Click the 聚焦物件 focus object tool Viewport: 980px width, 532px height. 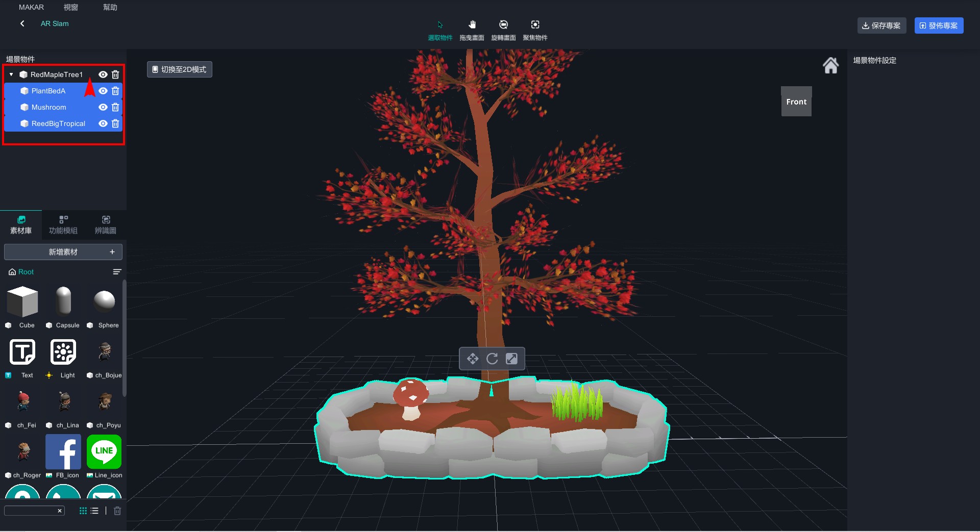tap(535, 31)
